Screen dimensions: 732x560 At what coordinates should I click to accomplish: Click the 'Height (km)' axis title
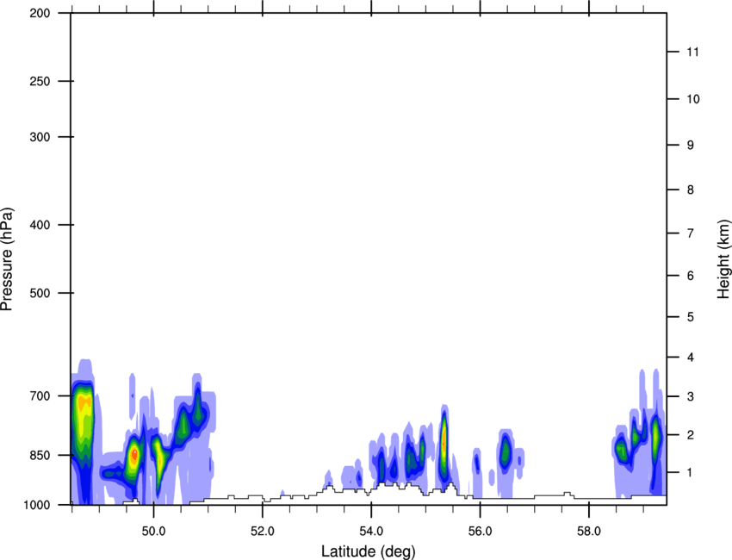(x=723, y=258)
